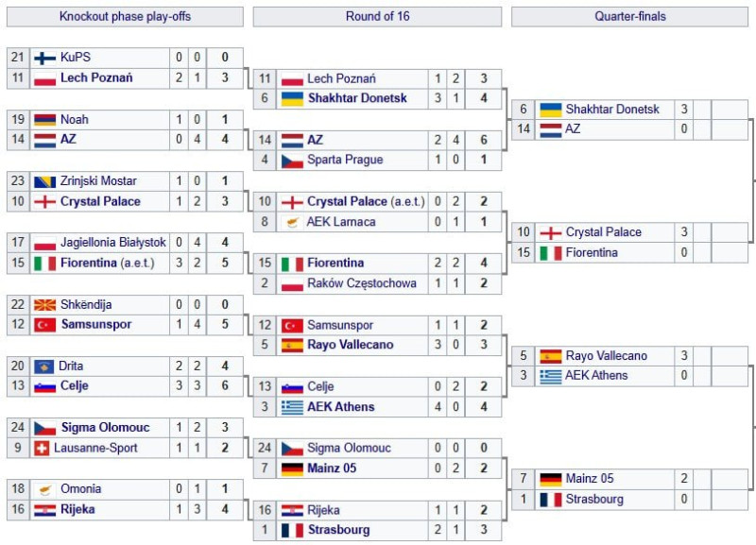Select the Quarter-finals column header

click(630, 17)
